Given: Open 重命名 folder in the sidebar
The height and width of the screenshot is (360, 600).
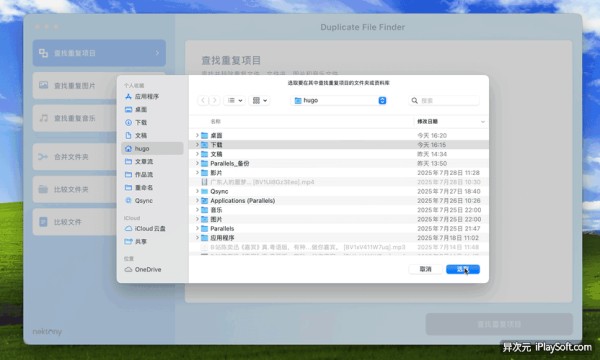Looking at the screenshot, I should click(x=143, y=187).
